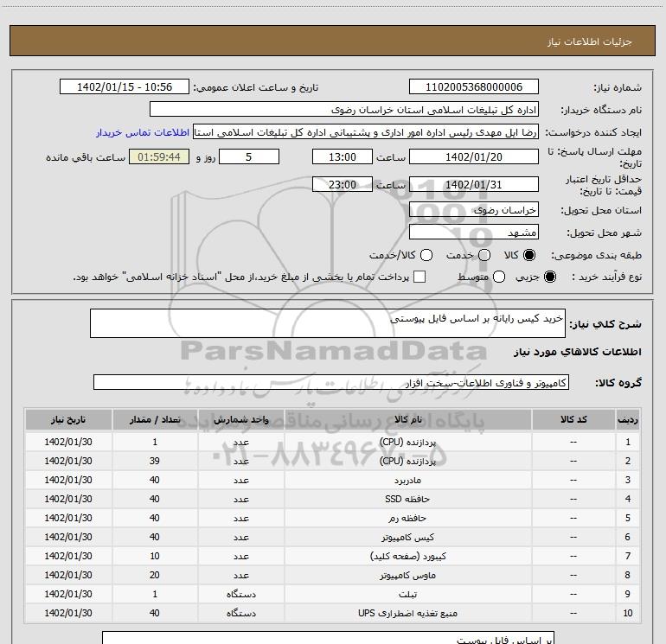Image resolution: width=666 pixels, height=644 pixels.
Task: Select the کالا radio button
Action: [529, 255]
